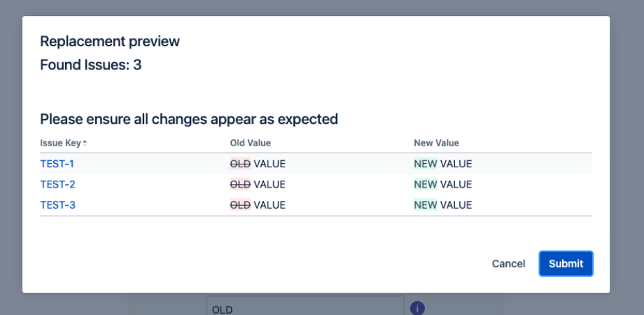The width and height of the screenshot is (644, 315).
Task: Click the Replacement preview heading
Action: click(x=110, y=41)
